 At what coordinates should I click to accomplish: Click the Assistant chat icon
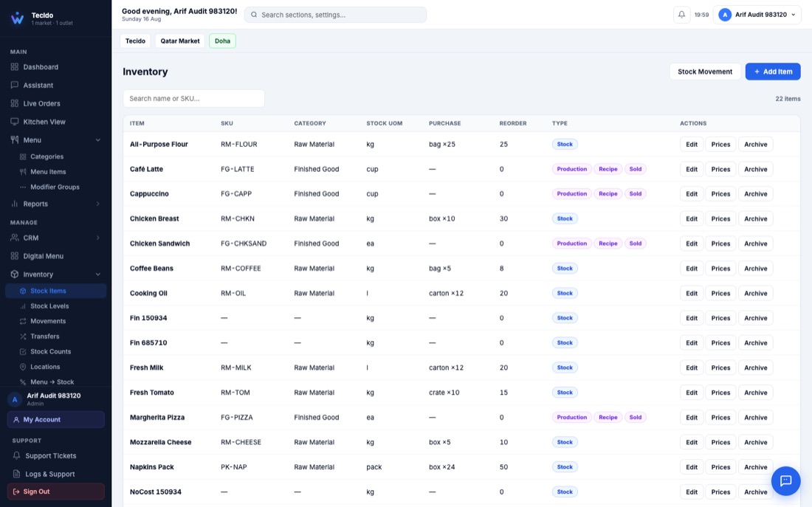pyautogui.click(x=15, y=85)
